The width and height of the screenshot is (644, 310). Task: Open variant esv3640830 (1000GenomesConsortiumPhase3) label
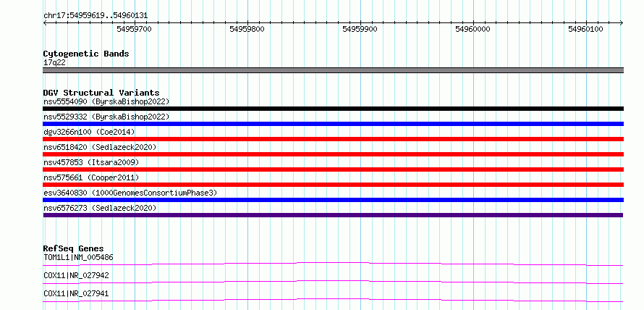(130, 193)
